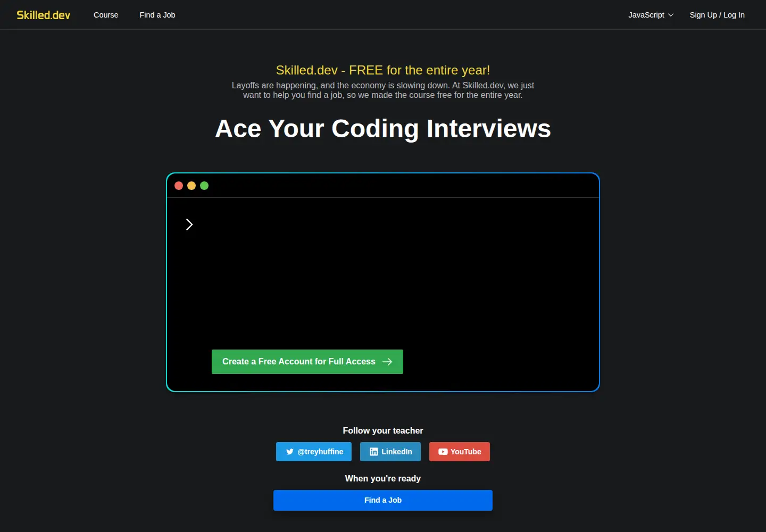Click the 'Layoffs are happening' paragraph
This screenshot has width=766, height=532.
coord(383,90)
